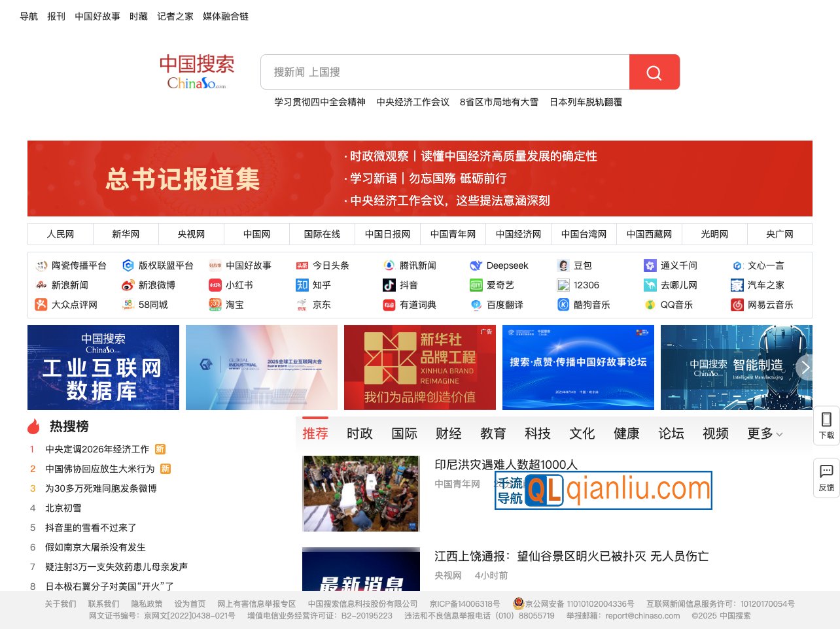The width and height of the screenshot is (840, 629).
Task: Click the 反馈 feedback icon on right edge
Action: (x=825, y=478)
